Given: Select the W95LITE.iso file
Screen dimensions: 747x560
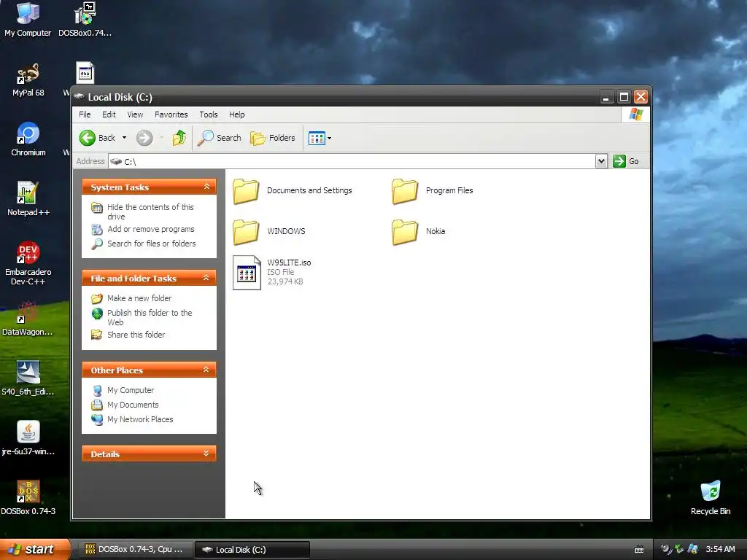Looking at the screenshot, I should 272,273.
